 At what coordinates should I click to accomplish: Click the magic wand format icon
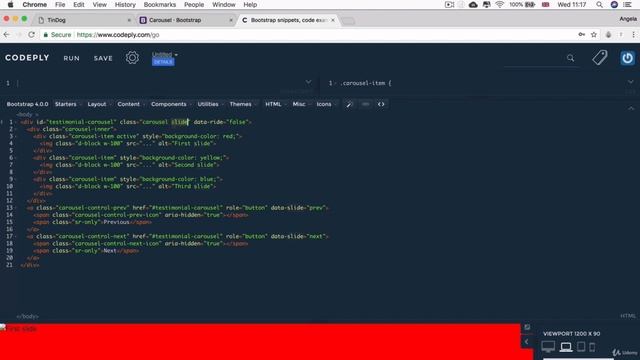pyautogui.click(x=349, y=104)
